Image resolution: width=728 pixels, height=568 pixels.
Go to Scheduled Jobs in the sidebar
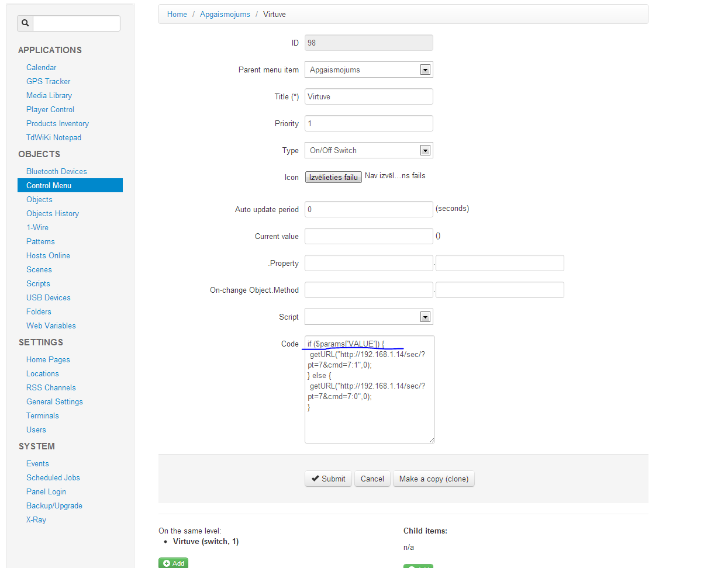[53, 477]
